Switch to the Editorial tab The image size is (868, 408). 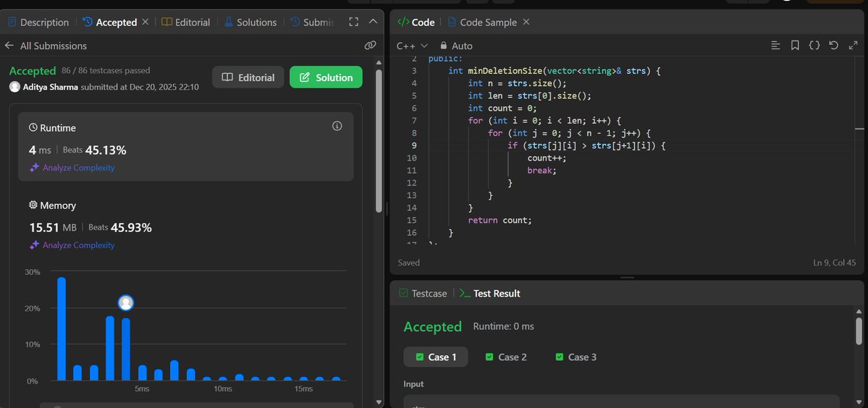point(186,22)
